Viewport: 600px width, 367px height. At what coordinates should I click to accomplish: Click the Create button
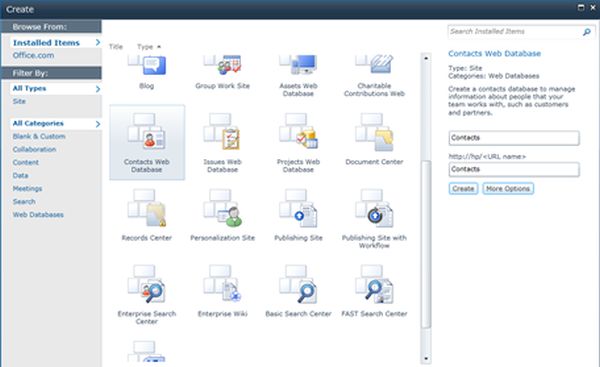[x=463, y=188]
